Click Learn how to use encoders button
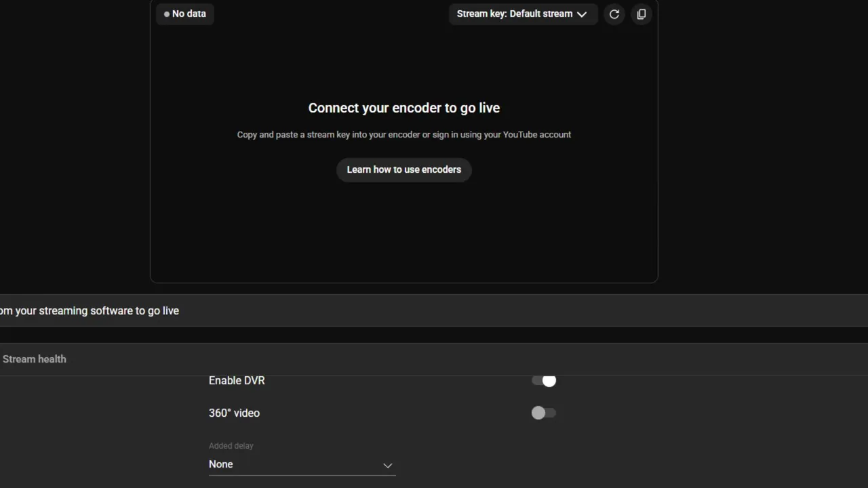This screenshot has width=868, height=488. tap(404, 169)
